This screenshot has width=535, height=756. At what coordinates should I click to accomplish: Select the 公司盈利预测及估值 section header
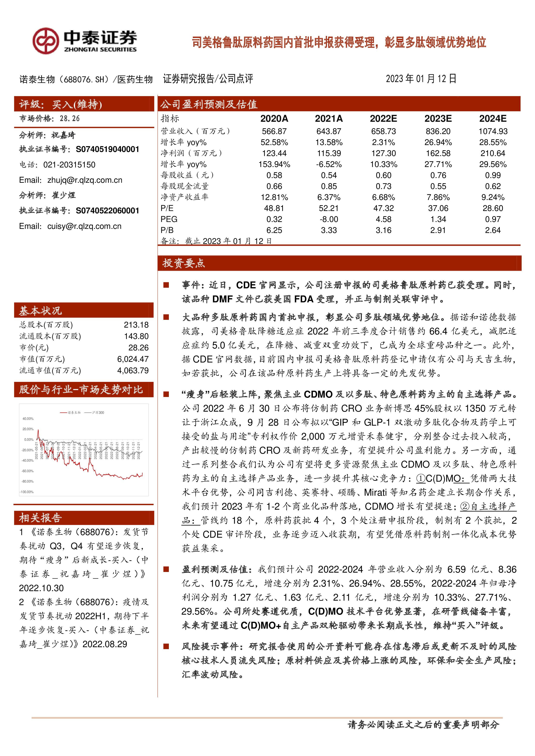click(x=209, y=104)
